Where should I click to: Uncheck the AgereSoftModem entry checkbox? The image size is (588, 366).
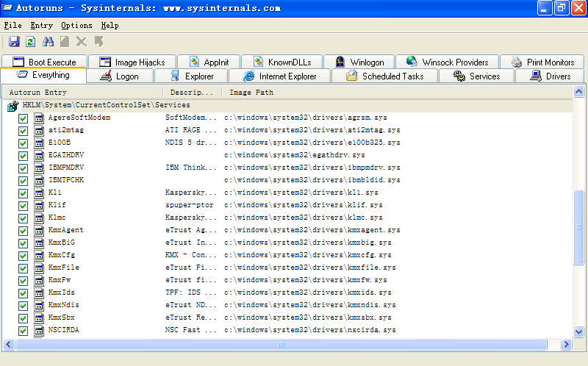click(x=23, y=118)
